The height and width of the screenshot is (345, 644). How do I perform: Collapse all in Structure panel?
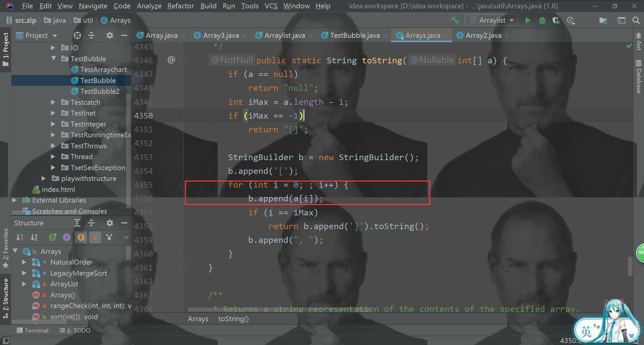click(92, 223)
